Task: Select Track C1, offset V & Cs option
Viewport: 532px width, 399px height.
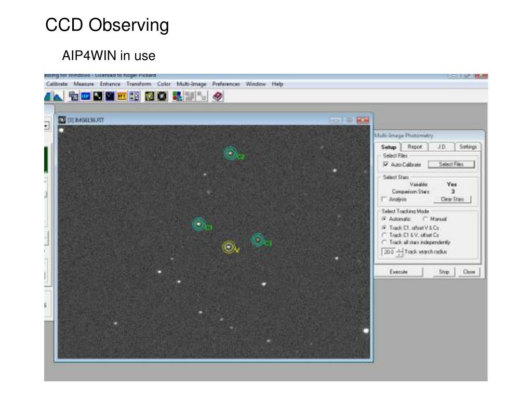Action: tap(384, 228)
